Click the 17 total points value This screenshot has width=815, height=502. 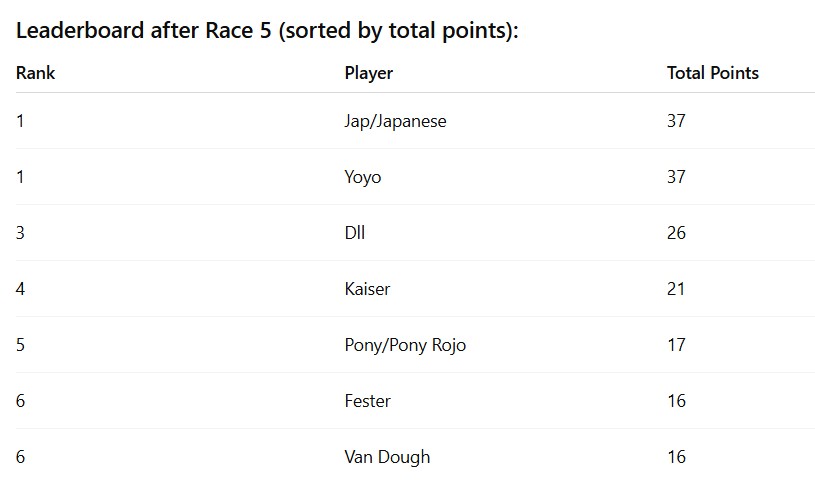676,345
